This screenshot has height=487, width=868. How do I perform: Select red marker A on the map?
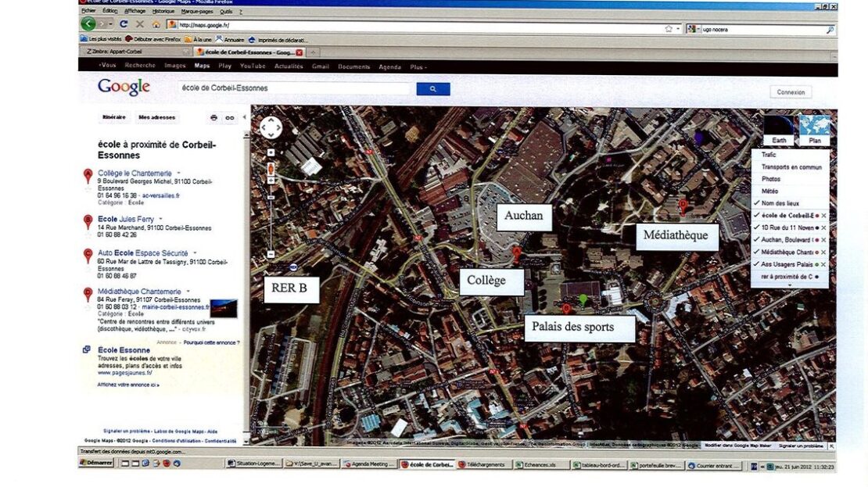(x=516, y=254)
